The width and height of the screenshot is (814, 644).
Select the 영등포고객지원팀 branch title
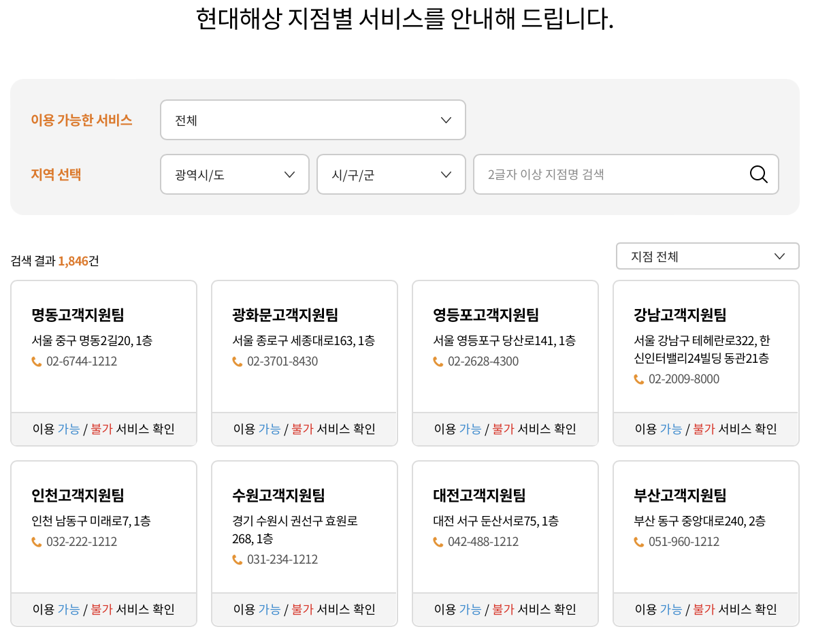[x=486, y=315]
